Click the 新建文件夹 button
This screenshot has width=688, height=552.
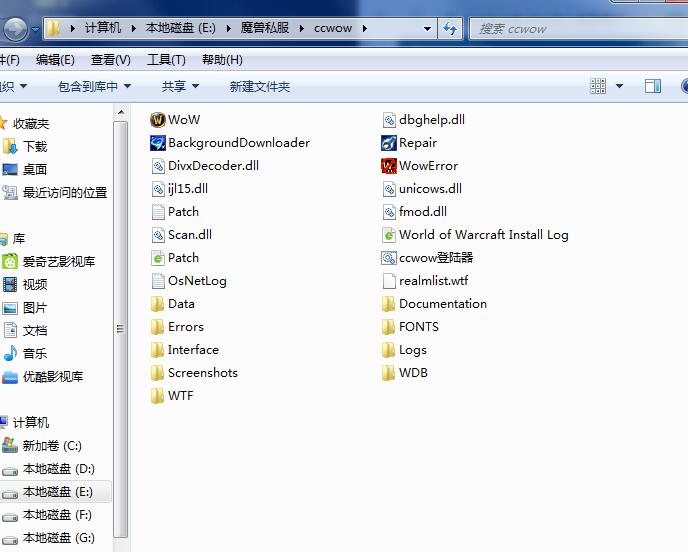tap(260, 86)
